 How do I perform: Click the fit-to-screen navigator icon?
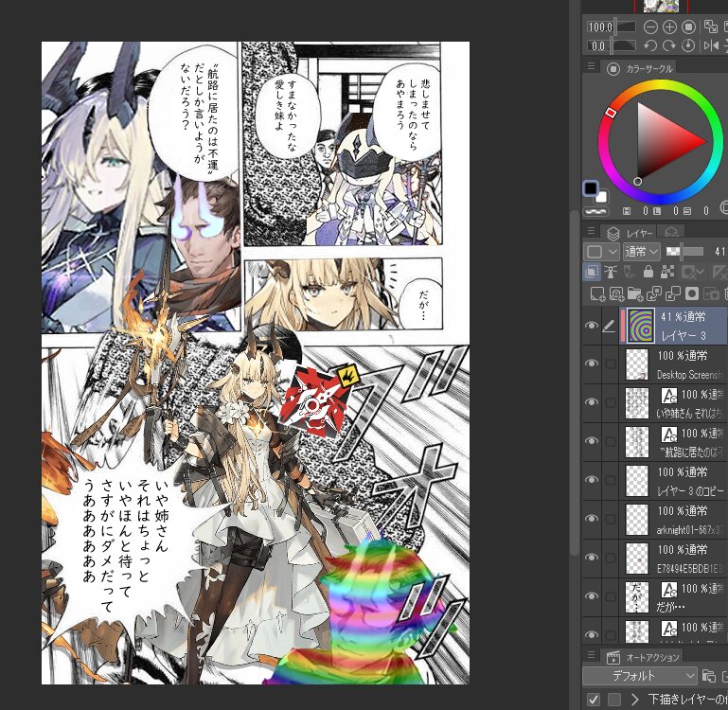pos(710,27)
